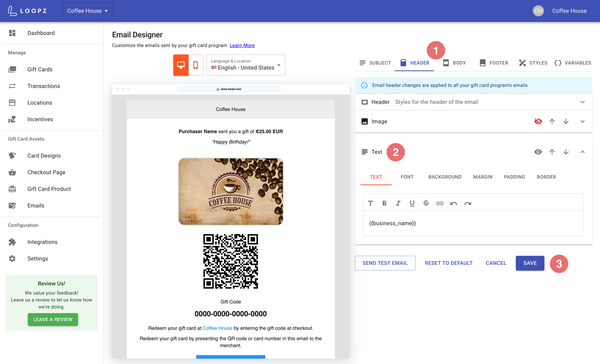Click the Emails envelope icon
This screenshot has height=364, width=600.
[12, 206]
